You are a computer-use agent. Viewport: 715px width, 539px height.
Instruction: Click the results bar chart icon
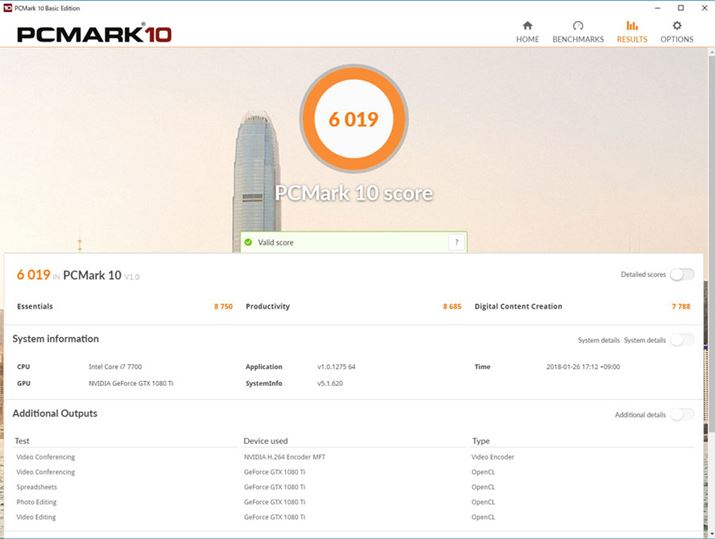pyautogui.click(x=632, y=25)
